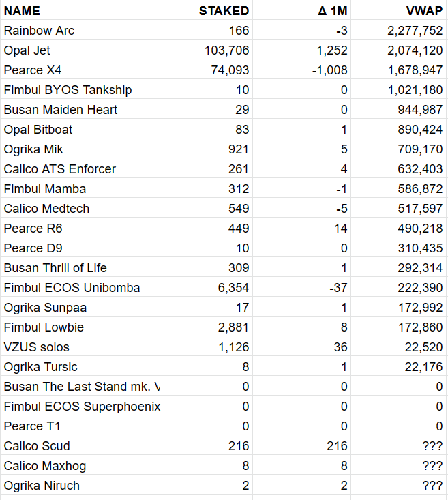Click the Fimbul BYOS Tankship cell
Viewport: 448px width, 500px height.
click(68, 90)
